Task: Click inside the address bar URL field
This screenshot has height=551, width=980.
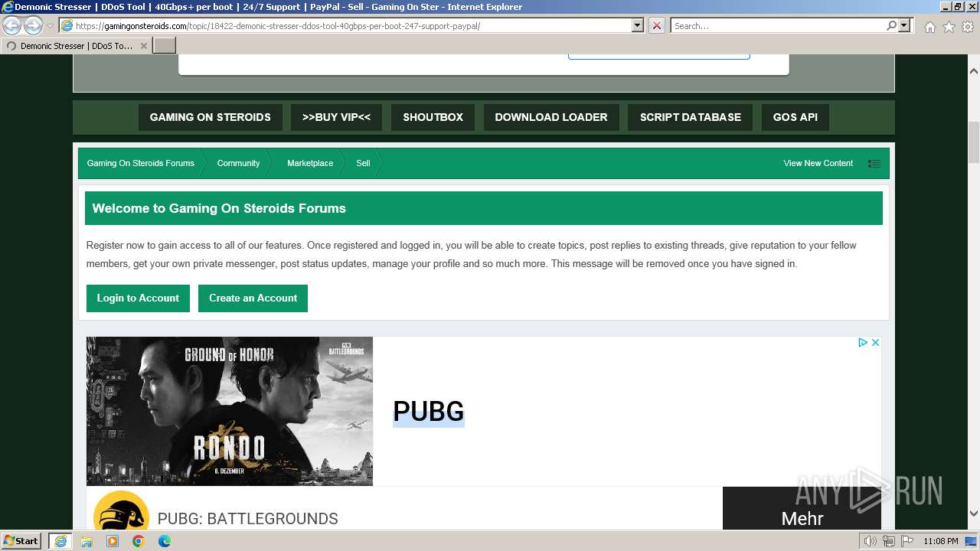Action: click(352, 25)
